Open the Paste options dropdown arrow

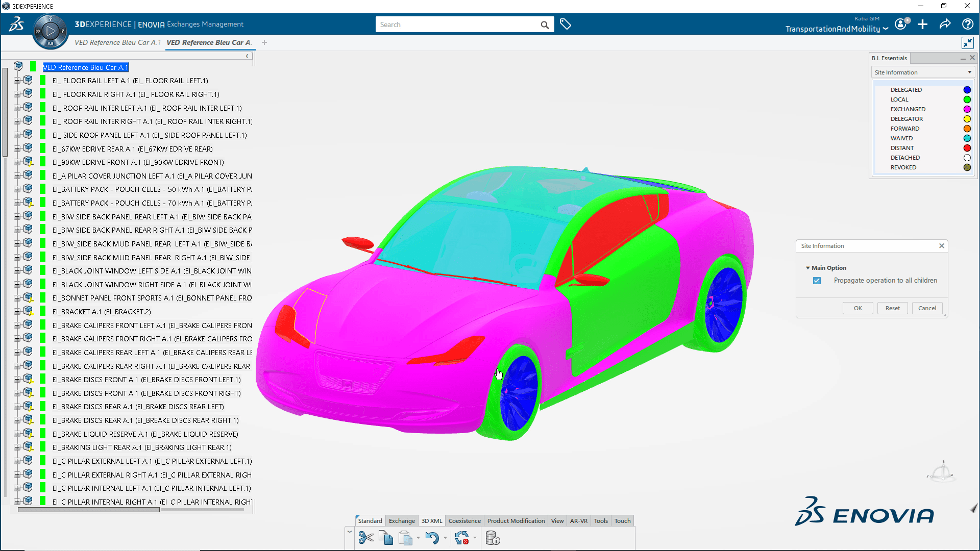pos(418,538)
